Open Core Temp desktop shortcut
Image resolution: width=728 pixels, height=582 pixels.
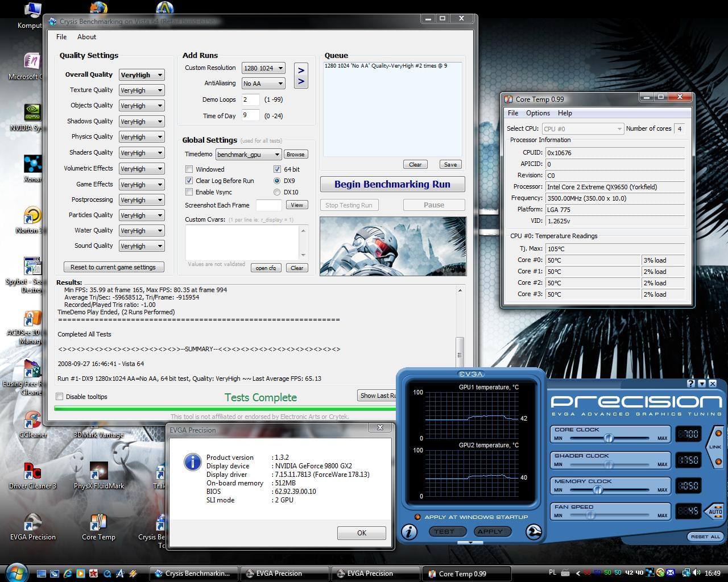tap(98, 527)
